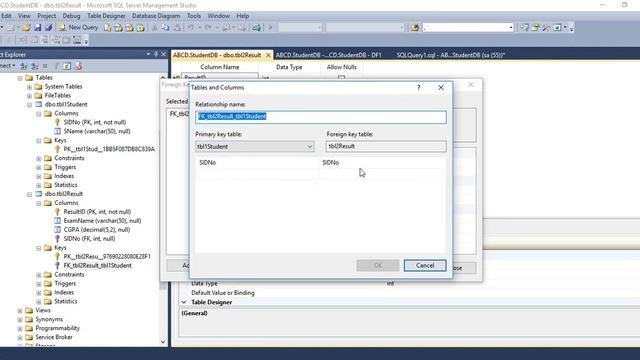Click the Relationship name text field

321,117
